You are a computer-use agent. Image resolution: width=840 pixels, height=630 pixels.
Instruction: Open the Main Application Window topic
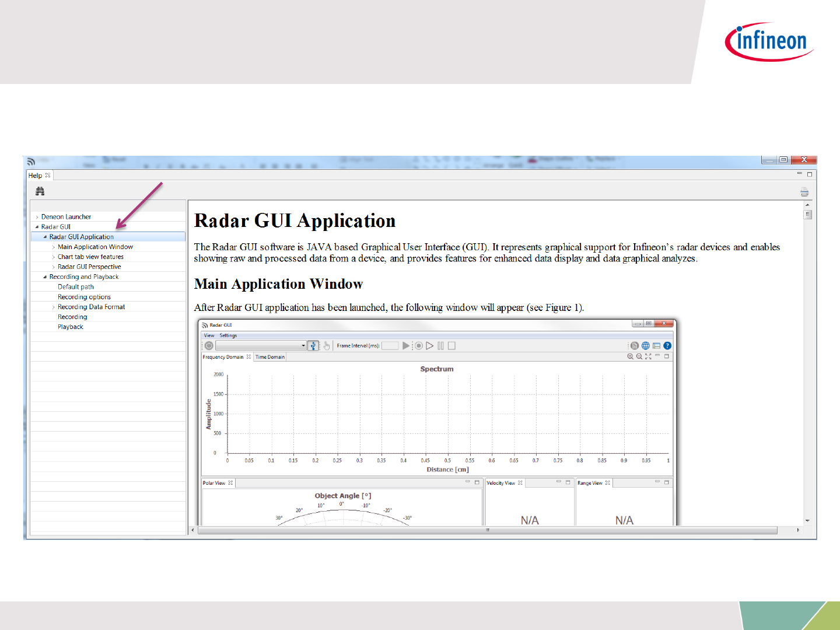(x=95, y=247)
